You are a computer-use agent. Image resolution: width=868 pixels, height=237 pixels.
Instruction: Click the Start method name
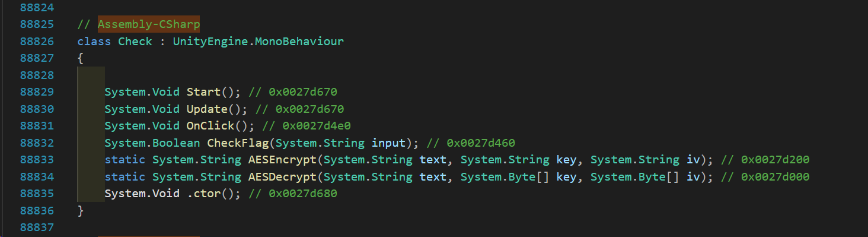[203, 92]
